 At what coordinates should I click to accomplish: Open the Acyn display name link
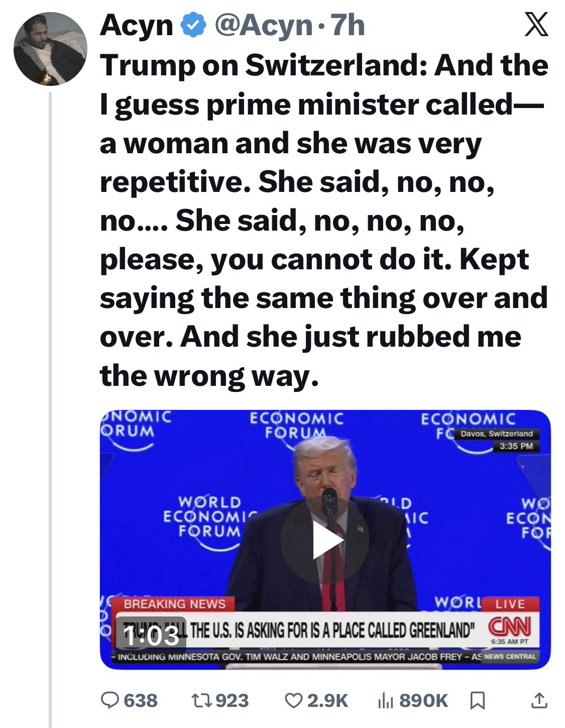click(136, 26)
